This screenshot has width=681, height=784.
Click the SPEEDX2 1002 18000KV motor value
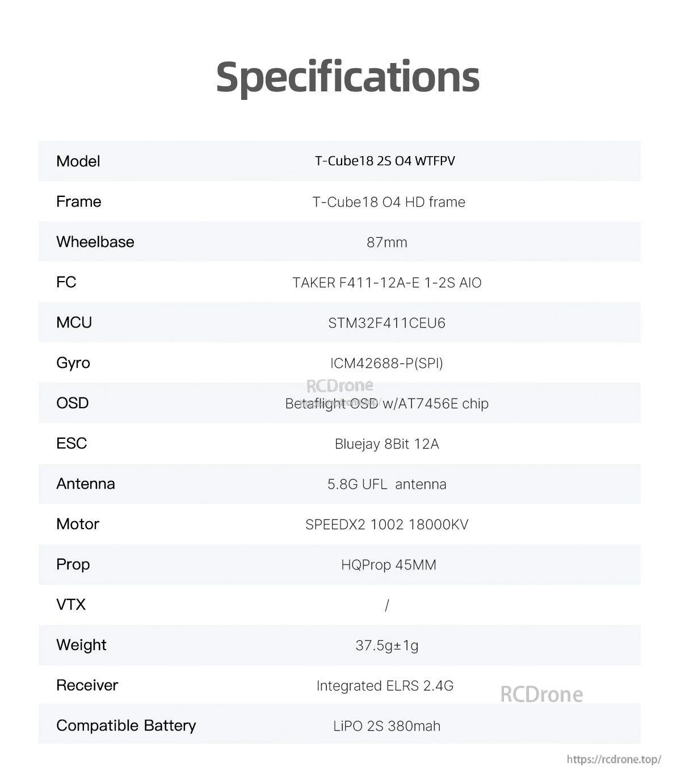click(x=386, y=525)
